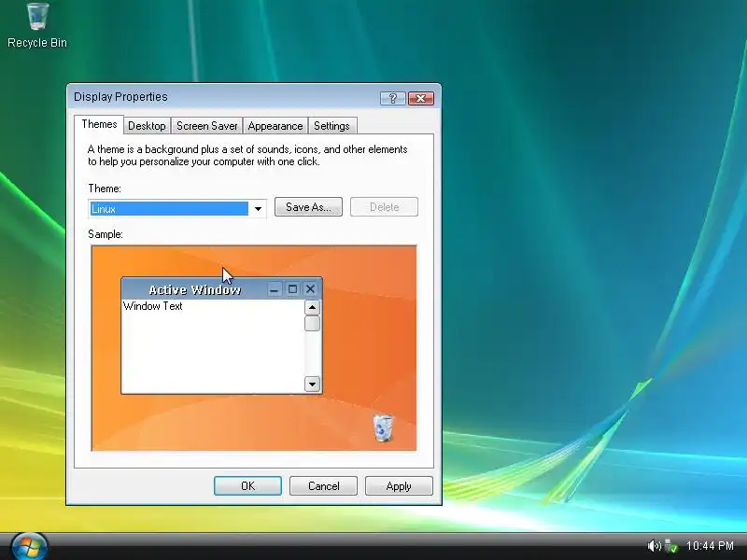Click minimize icon in sample Active Window
The width and height of the screenshot is (747, 560).
274,289
